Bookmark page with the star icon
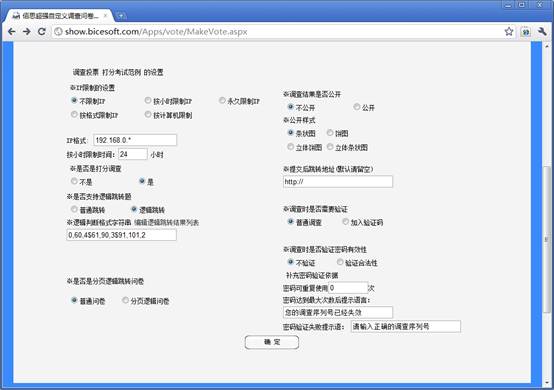 coord(509,31)
